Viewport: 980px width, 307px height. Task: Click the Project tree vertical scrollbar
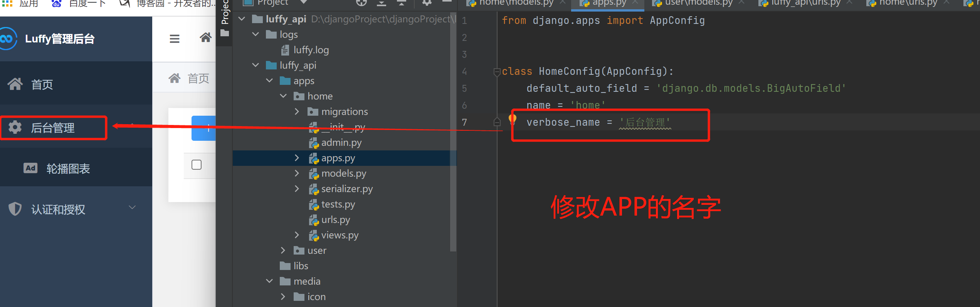[453, 131]
